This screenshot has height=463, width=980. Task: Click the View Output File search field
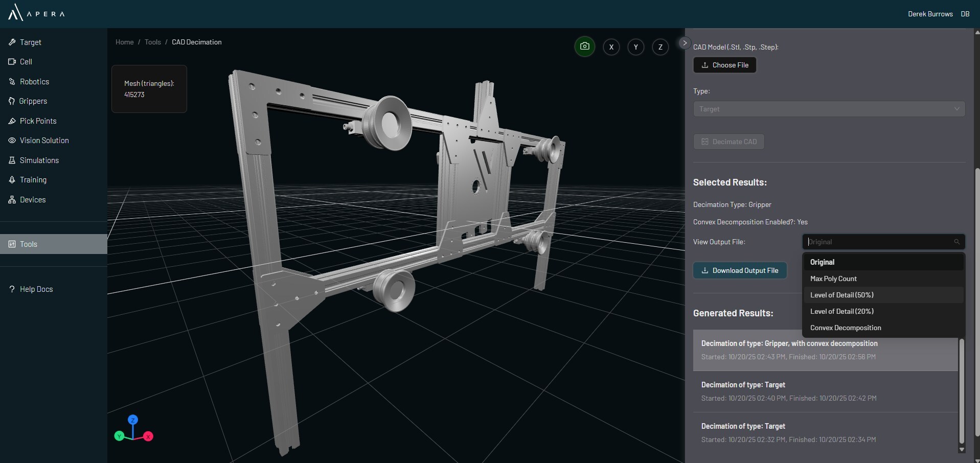point(883,242)
